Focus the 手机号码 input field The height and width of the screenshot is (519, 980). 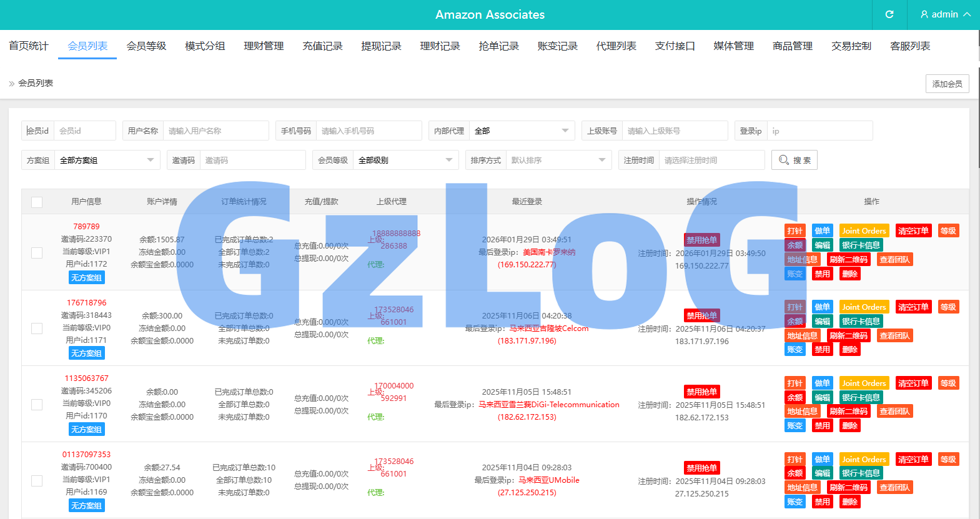click(369, 131)
